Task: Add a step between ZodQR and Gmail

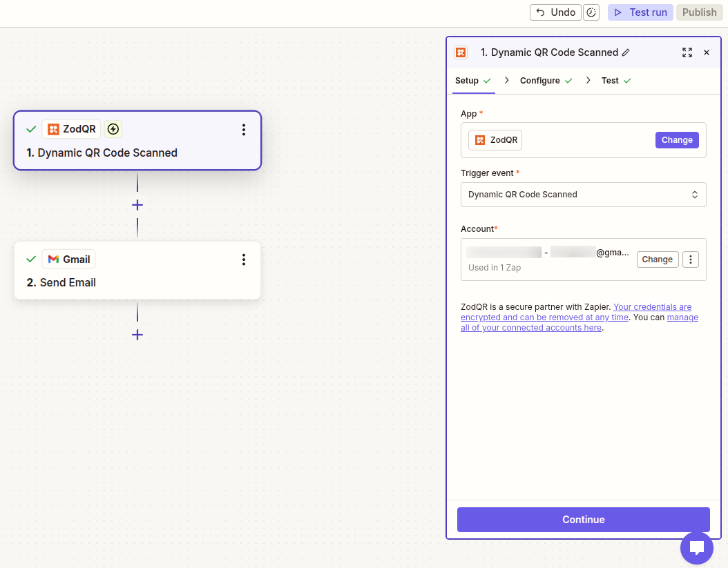Action: coord(137,205)
